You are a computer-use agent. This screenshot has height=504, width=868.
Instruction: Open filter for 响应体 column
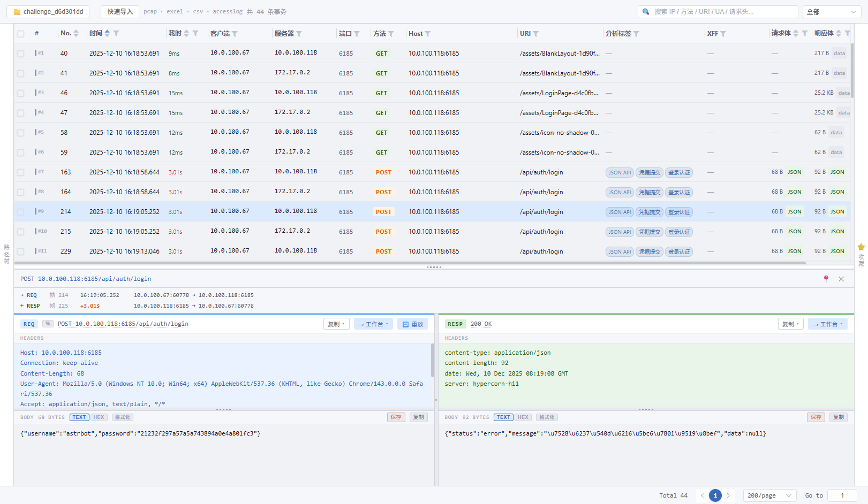coord(847,34)
